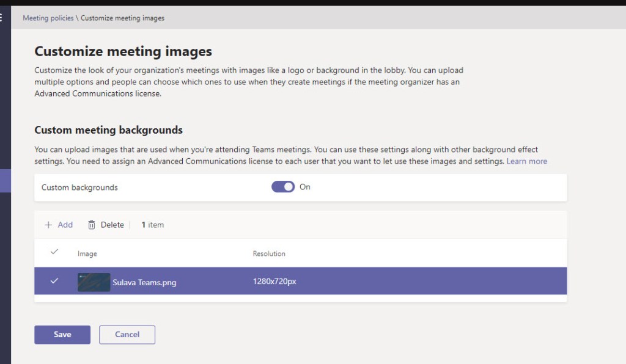Click the Custom backgrounds setting label
Image resolution: width=626 pixels, height=364 pixels.
coord(79,187)
